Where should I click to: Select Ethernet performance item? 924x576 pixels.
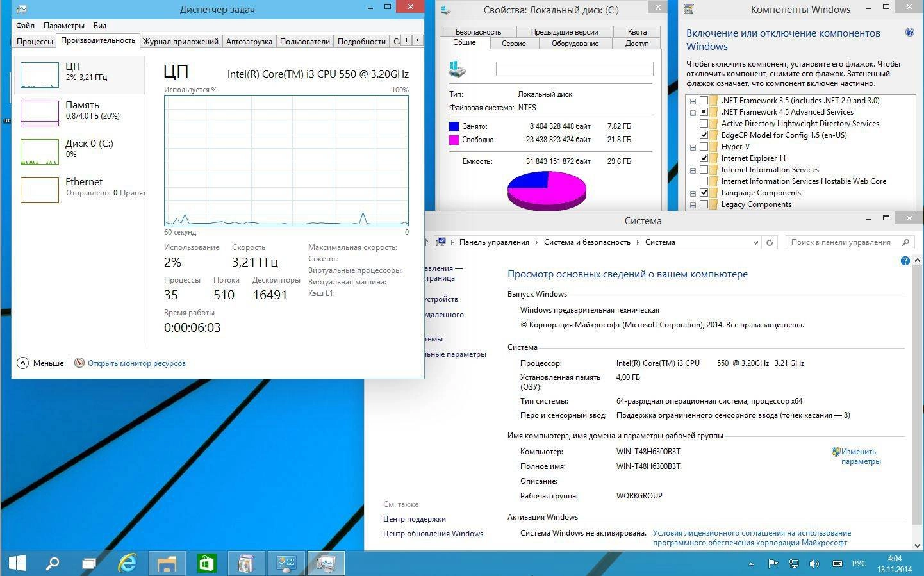pyautogui.click(x=79, y=190)
